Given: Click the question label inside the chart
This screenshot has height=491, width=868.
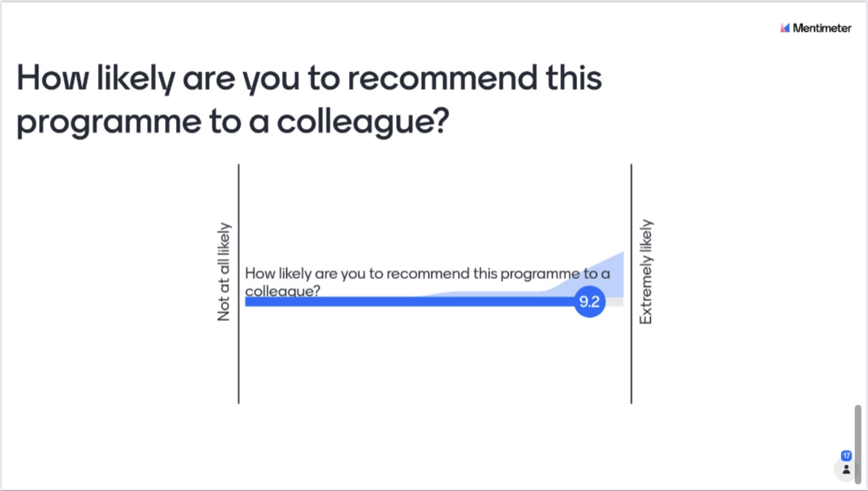Looking at the screenshot, I should [x=427, y=282].
